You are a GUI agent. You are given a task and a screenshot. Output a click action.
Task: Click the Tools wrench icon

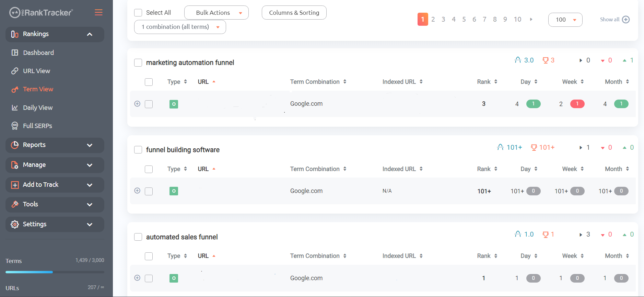pyautogui.click(x=15, y=204)
